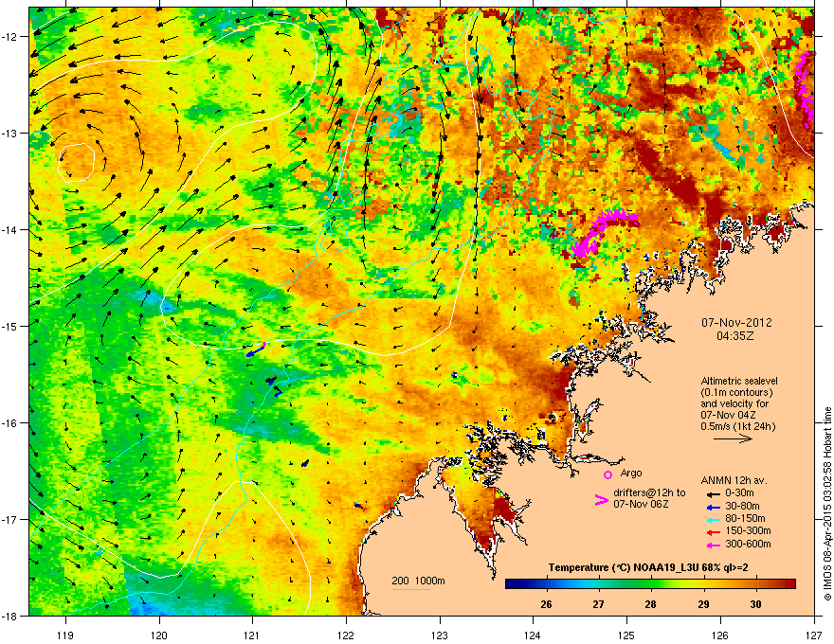Click the magenta 300-600m ANMN legend arrow
The width and height of the screenshot is (834, 644).
(x=713, y=545)
